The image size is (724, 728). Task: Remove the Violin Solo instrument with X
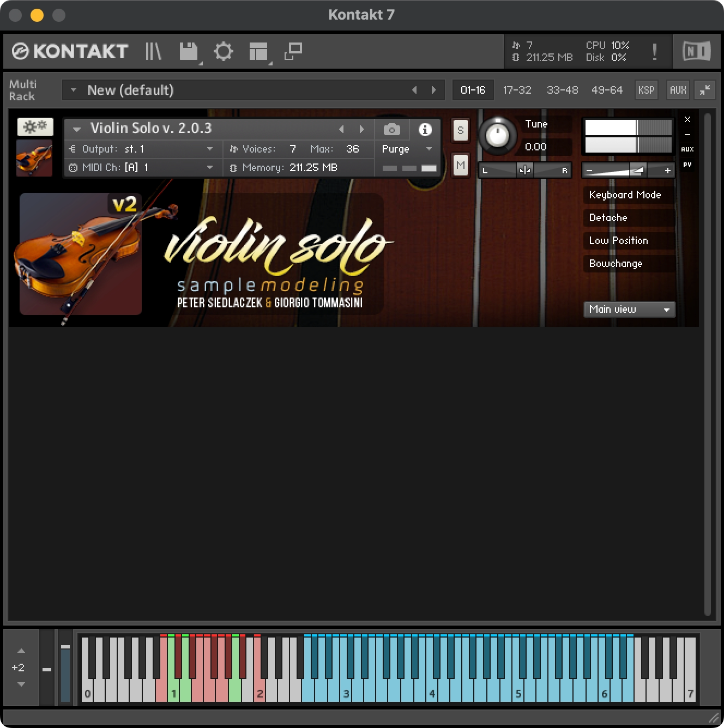pyautogui.click(x=687, y=119)
